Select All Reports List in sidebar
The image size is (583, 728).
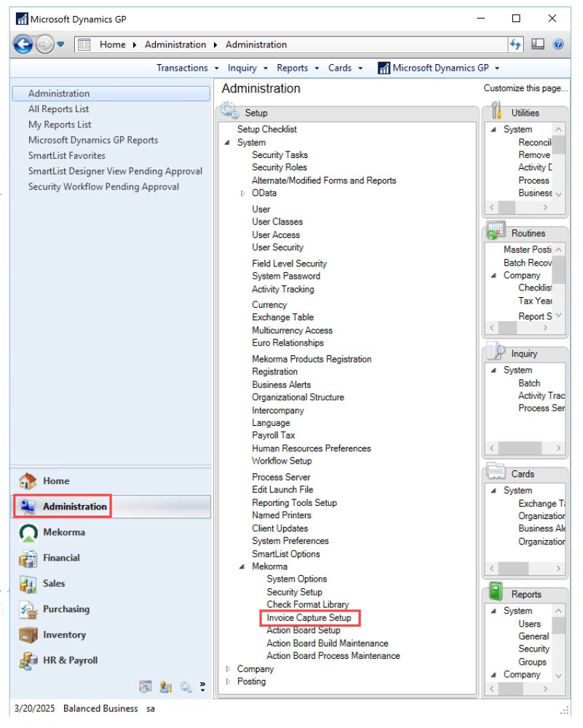(x=58, y=109)
